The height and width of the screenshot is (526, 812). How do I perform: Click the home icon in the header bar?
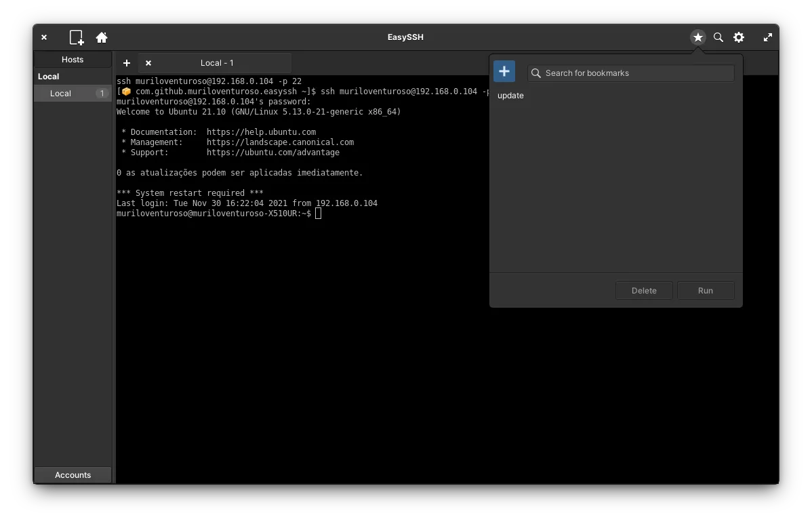click(102, 37)
